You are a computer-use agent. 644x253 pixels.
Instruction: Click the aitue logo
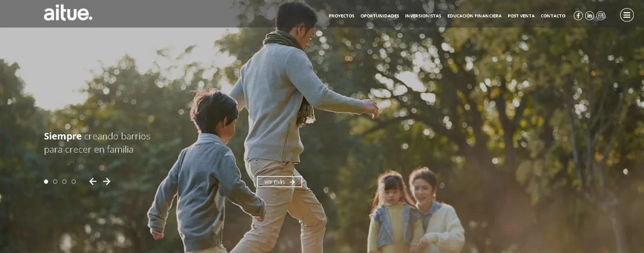tap(68, 13)
